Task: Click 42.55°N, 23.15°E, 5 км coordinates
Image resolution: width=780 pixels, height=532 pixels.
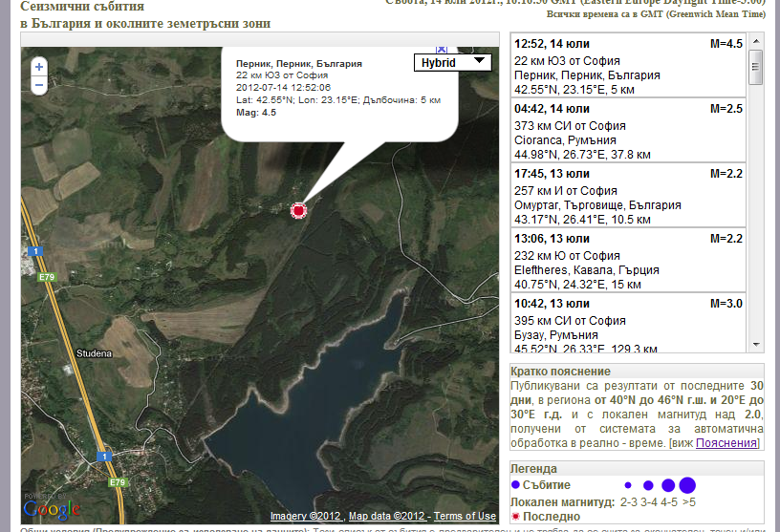Action: coord(574,90)
